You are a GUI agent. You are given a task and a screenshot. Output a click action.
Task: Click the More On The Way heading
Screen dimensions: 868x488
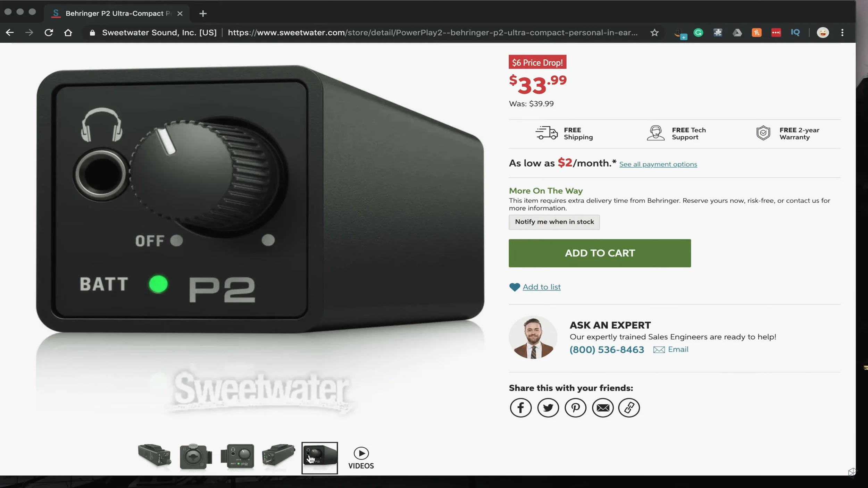point(546,191)
